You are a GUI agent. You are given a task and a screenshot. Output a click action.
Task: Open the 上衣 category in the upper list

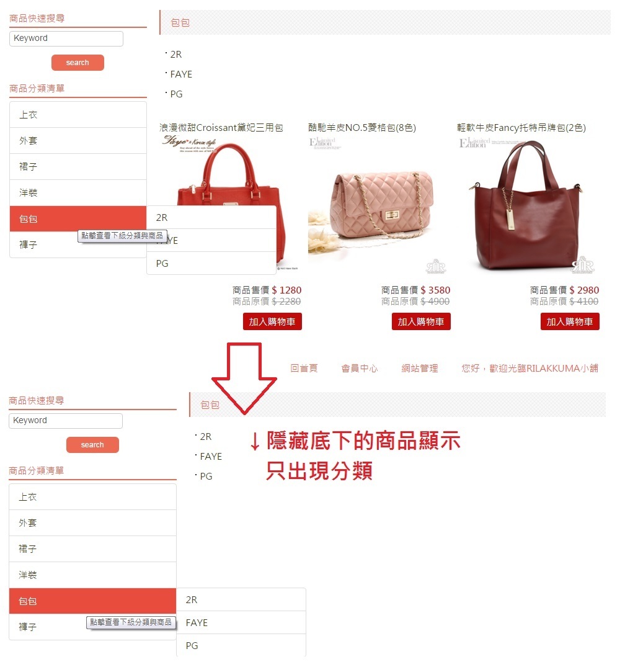coord(78,115)
